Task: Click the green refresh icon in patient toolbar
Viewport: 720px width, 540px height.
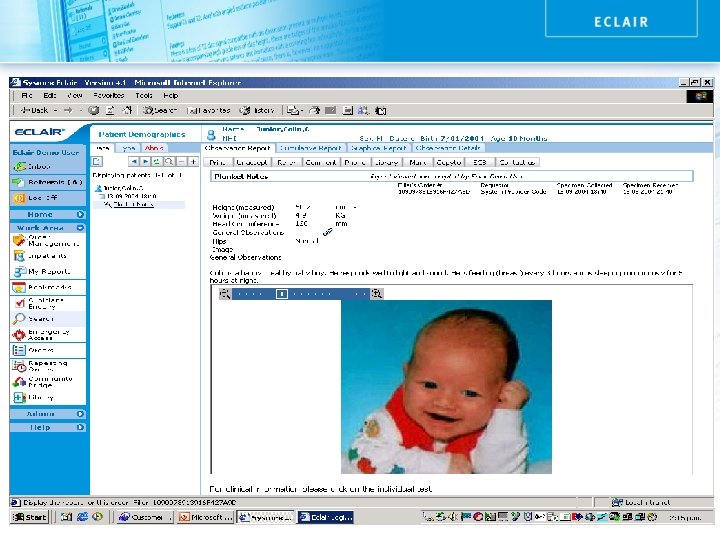Action: 157,162
